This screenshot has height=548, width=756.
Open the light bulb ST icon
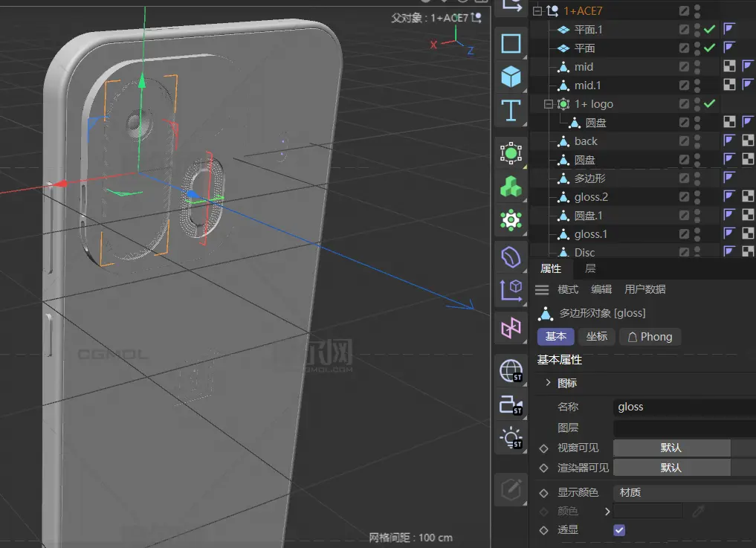click(x=511, y=438)
